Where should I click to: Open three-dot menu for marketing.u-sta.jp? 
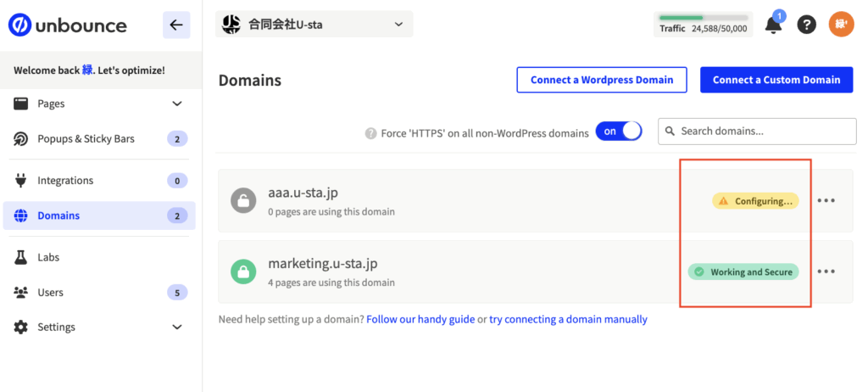point(826,272)
